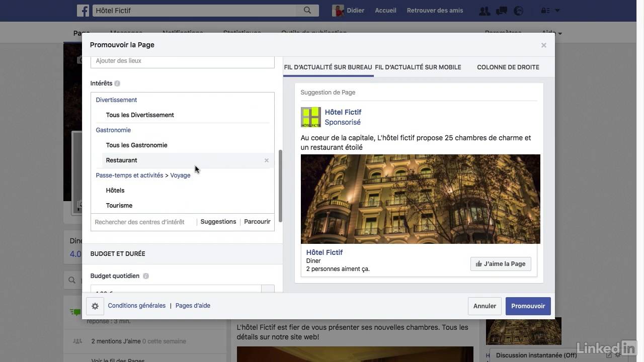Click the Sponsorisé label

pos(343,122)
